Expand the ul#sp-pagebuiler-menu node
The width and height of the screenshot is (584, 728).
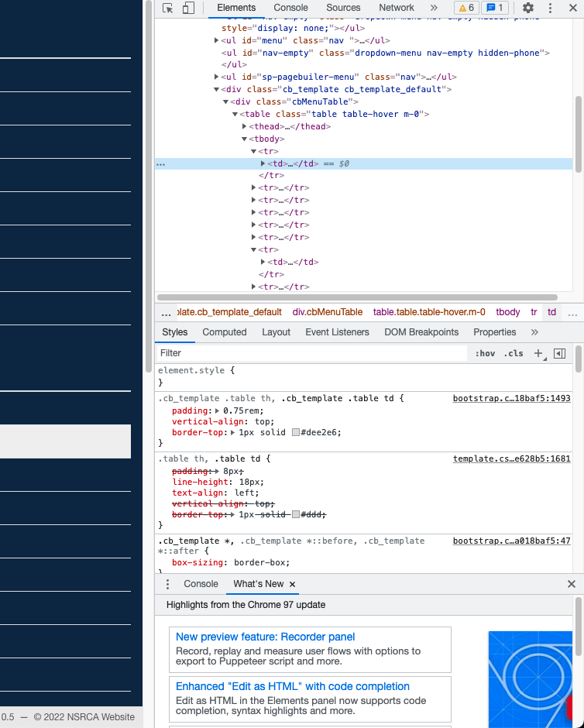pos(216,77)
